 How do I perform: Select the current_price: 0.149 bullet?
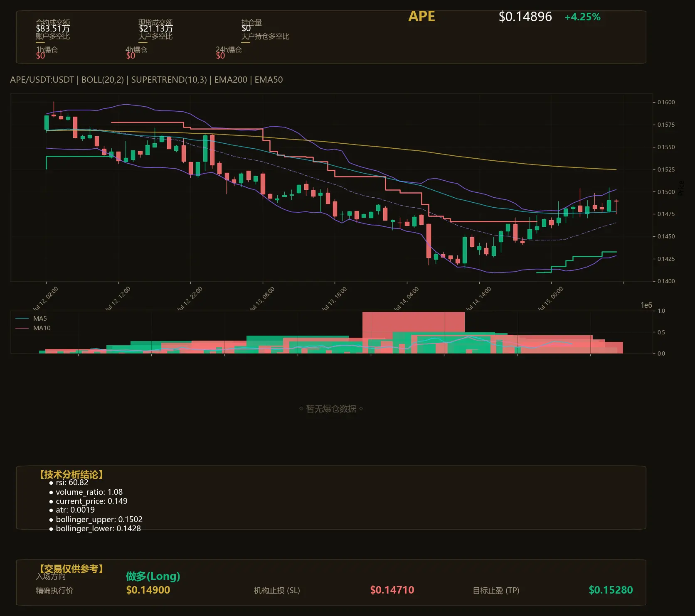click(88, 501)
